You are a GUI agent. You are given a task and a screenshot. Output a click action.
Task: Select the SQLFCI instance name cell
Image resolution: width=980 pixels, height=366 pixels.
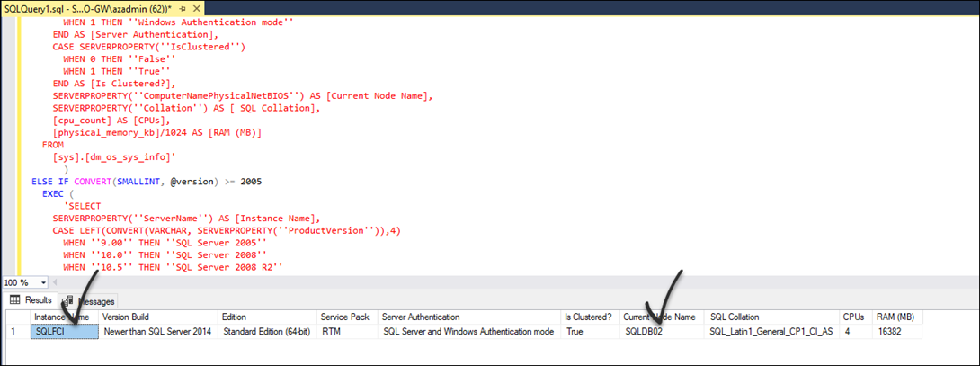[65, 332]
